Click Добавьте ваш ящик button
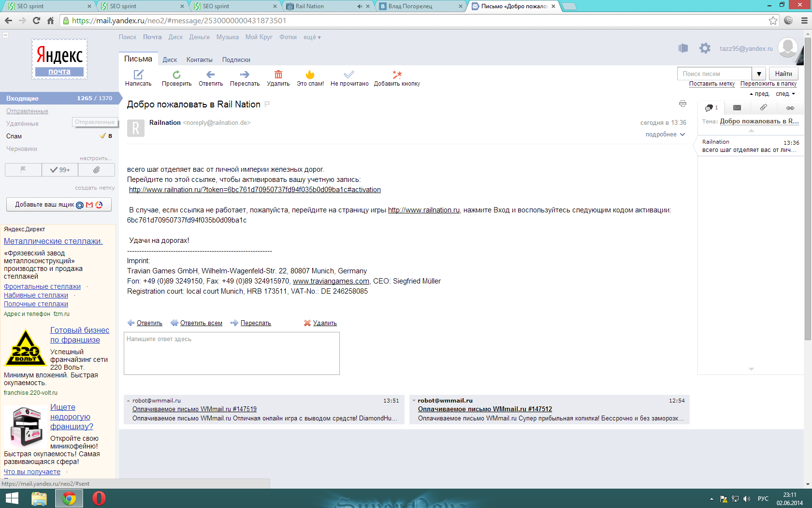812x508 pixels. (x=59, y=205)
